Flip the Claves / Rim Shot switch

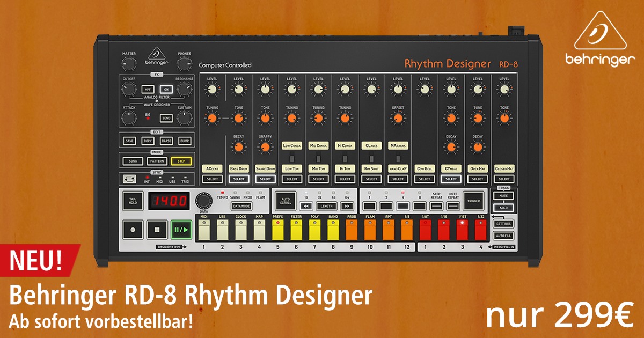click(371, 157)
